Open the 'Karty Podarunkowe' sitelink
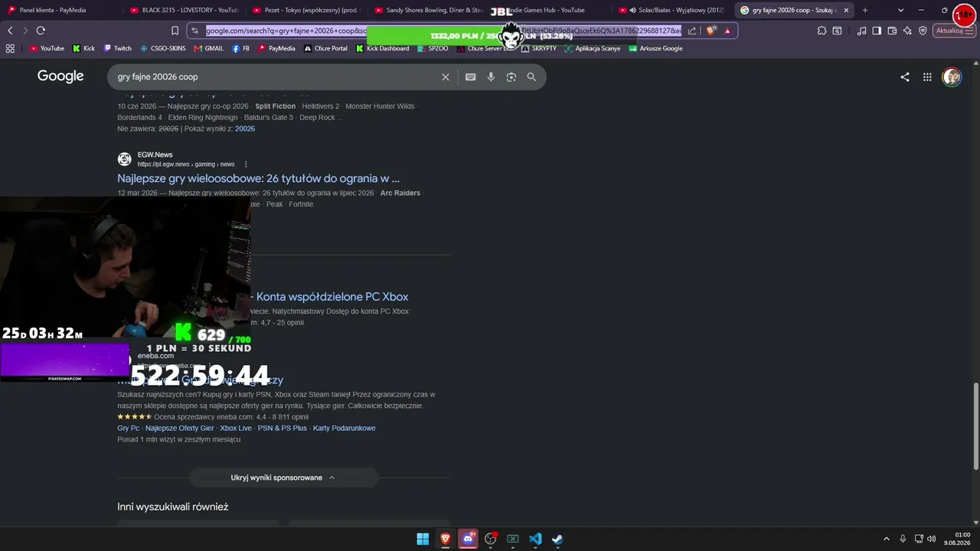The height and width of the screenshot is (551, 980). pyautogui.click(x=345, y=428)
